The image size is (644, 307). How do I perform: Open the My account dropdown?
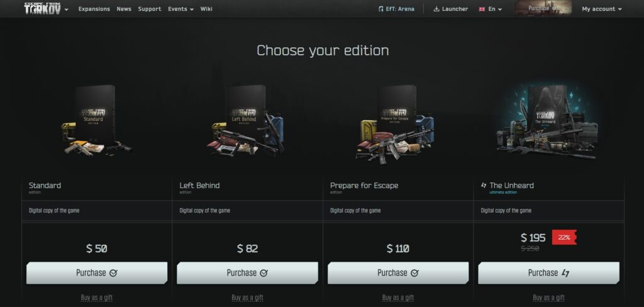602,9
